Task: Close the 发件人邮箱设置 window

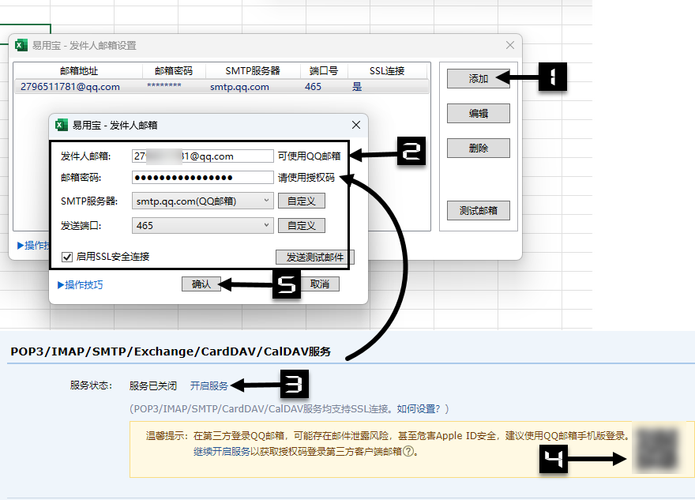Action: coord(510,45)
